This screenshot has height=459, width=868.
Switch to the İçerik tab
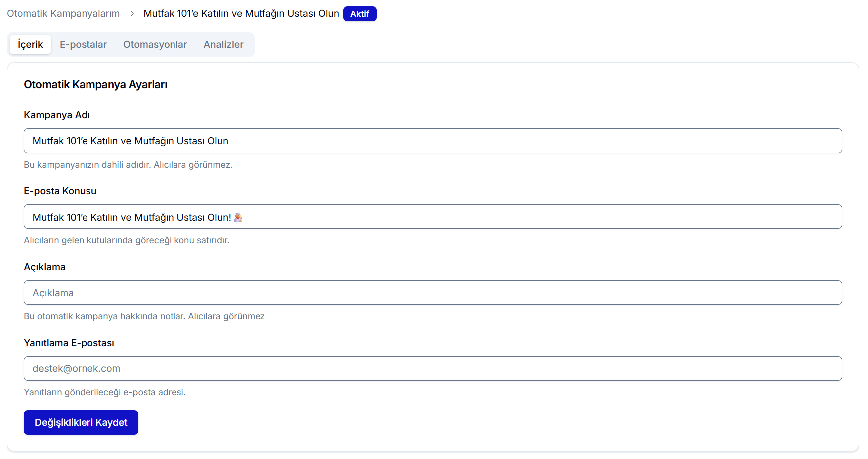pyautogui.click(x=30, y=44)
